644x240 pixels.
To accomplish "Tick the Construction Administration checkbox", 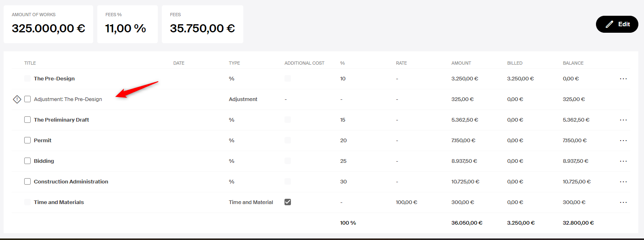I will point(27,181).
